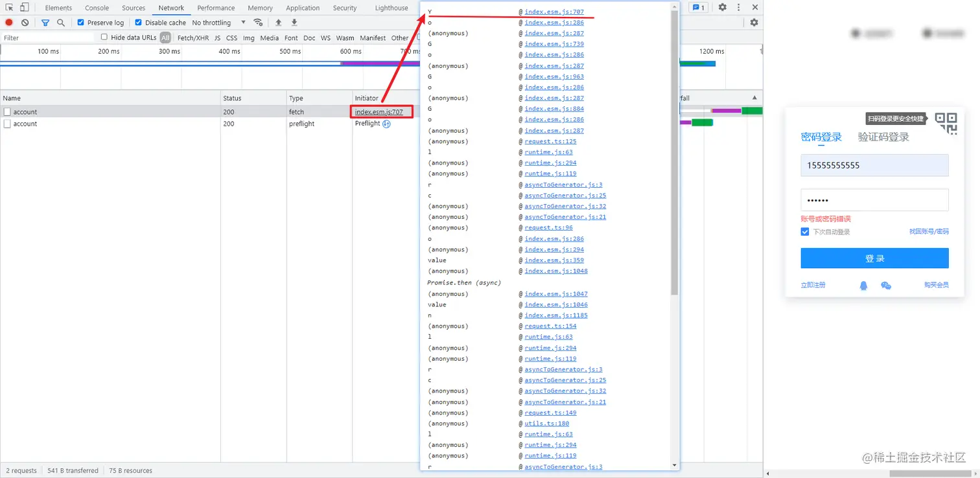Open the No throttling dropdown

click(219, 23)
